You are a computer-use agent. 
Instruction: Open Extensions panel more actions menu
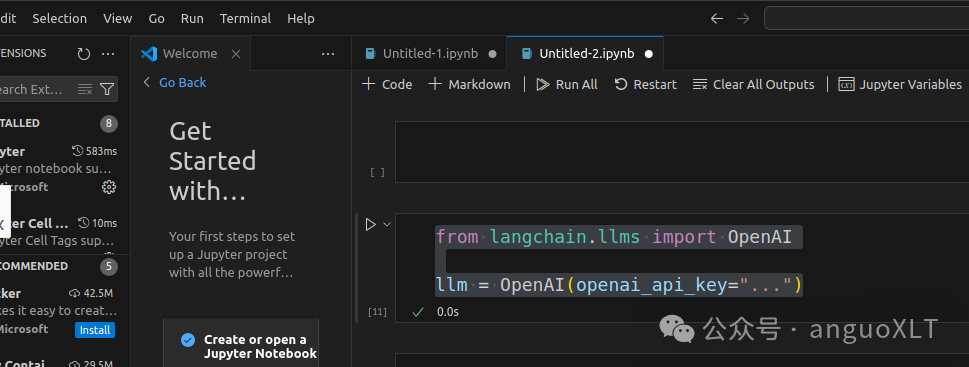click(108, 54)
